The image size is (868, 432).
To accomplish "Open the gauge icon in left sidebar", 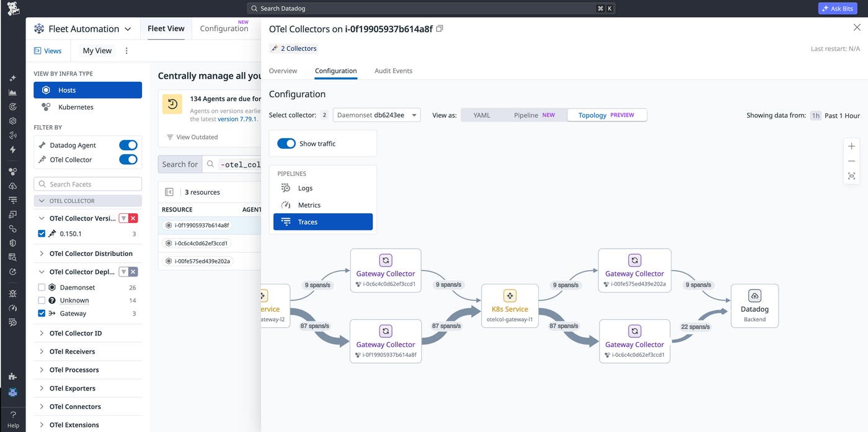I will coord(12,308).
